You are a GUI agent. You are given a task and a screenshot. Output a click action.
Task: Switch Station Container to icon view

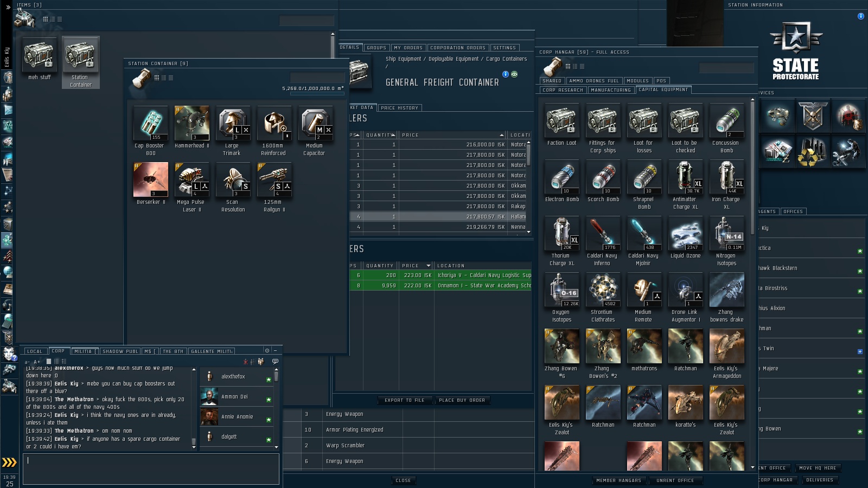pyautogui.click(x=157, y=78)
